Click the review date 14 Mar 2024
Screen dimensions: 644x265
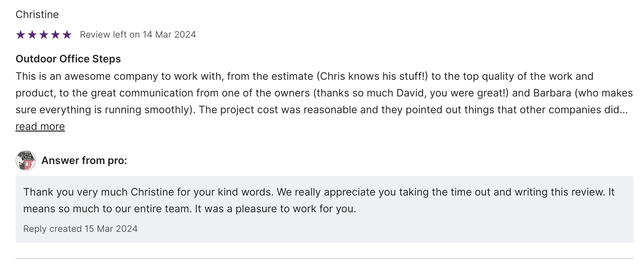point(169,34)
